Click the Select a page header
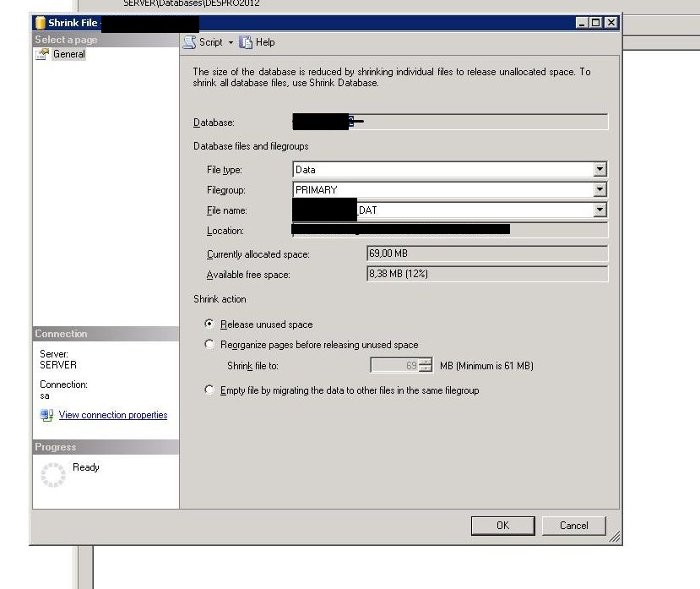This screenshot has width=700, height=589. pos(106,40)
